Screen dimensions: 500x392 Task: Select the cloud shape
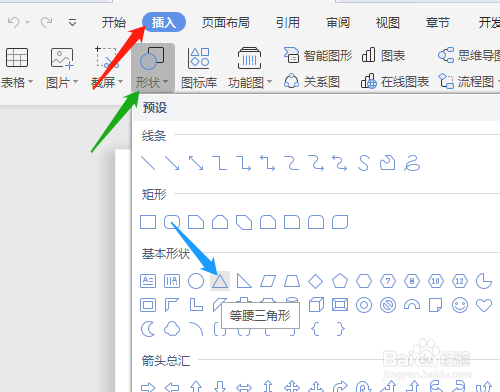172,329
